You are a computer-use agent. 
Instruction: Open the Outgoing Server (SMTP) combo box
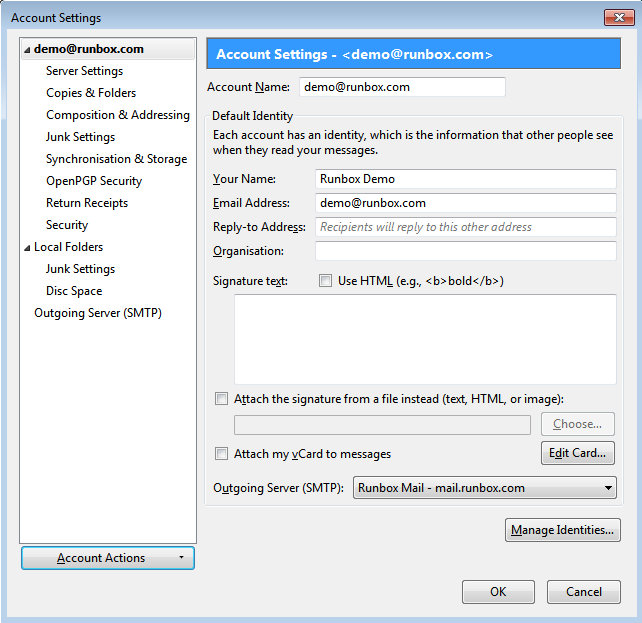pyautogui.click(x=484, y=488)
